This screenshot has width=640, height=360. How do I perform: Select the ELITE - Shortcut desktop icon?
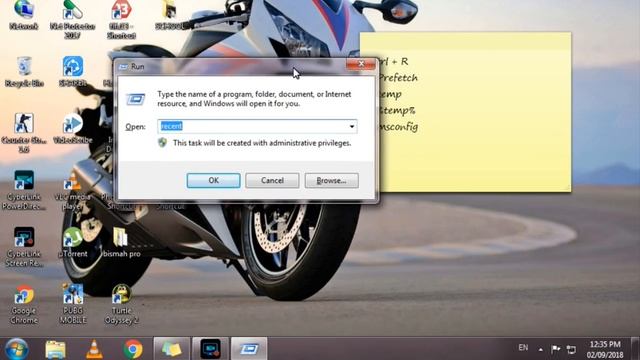point(121,20)
